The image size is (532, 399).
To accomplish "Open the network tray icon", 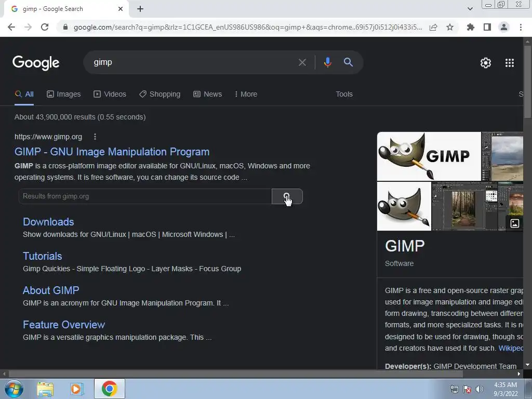I will coord(454,389).
